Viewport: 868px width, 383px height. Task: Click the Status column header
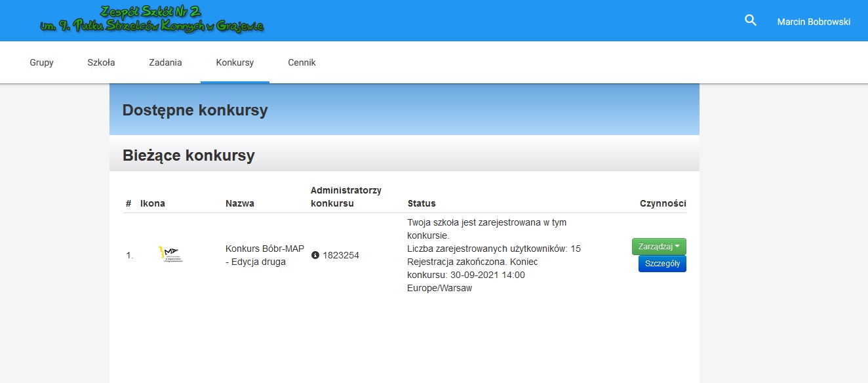click(x=421, y=203)
